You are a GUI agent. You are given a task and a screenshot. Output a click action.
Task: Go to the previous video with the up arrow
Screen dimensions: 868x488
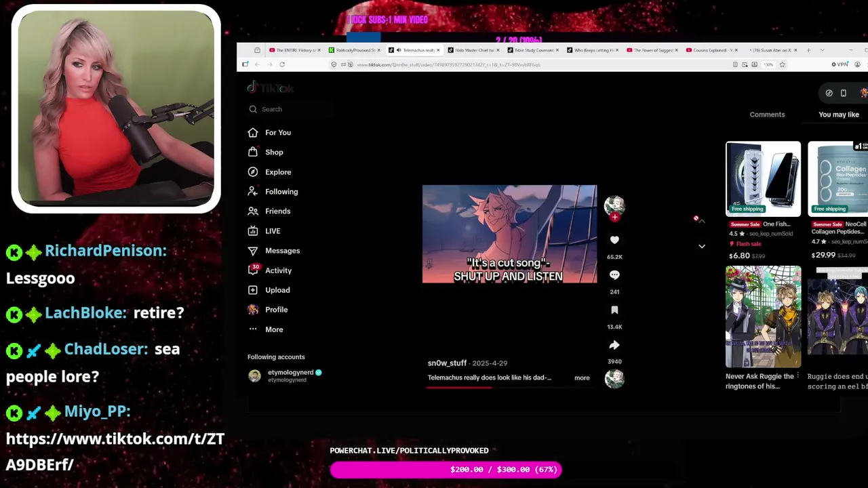click(702, 221)
